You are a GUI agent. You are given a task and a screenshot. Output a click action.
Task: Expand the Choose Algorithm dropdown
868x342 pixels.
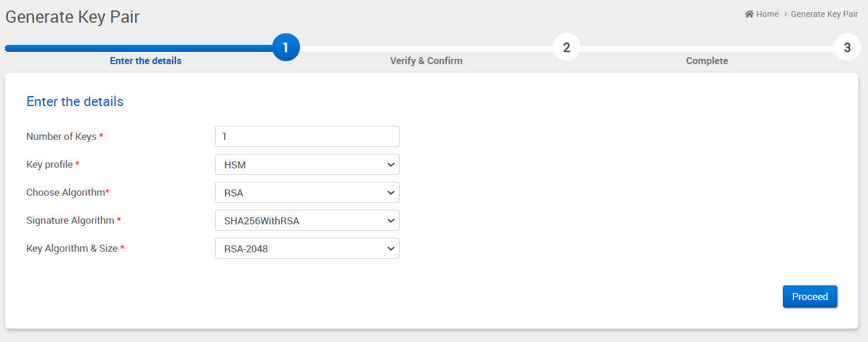click(x=307, y=193)
